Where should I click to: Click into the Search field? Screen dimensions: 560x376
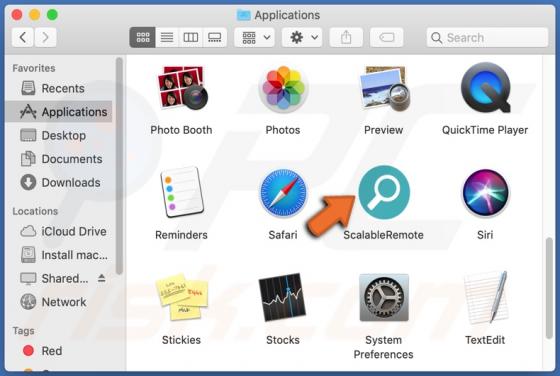click(487, 37)
